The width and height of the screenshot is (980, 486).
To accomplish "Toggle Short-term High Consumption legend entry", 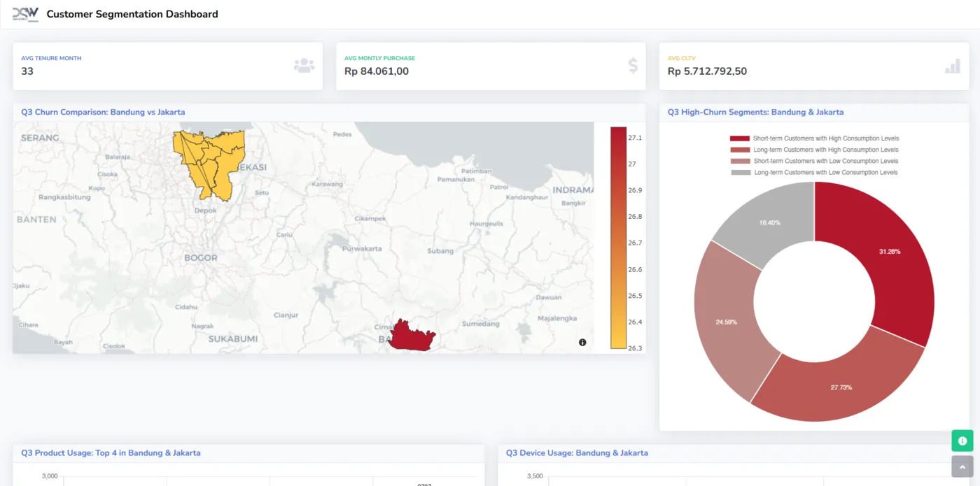I will (814, 138).
